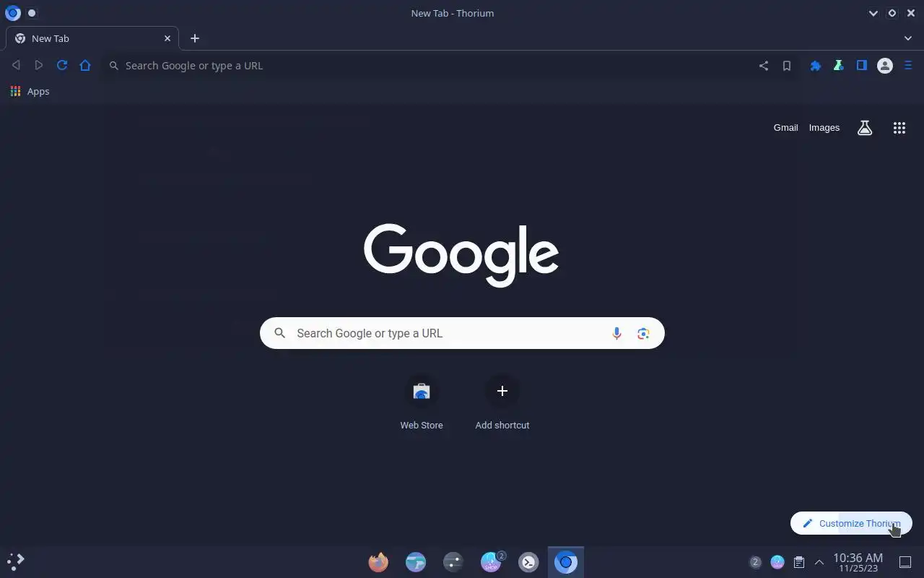Expand the tab search dropdown arrow
This screenshot has width=924, height=578.
908,38
